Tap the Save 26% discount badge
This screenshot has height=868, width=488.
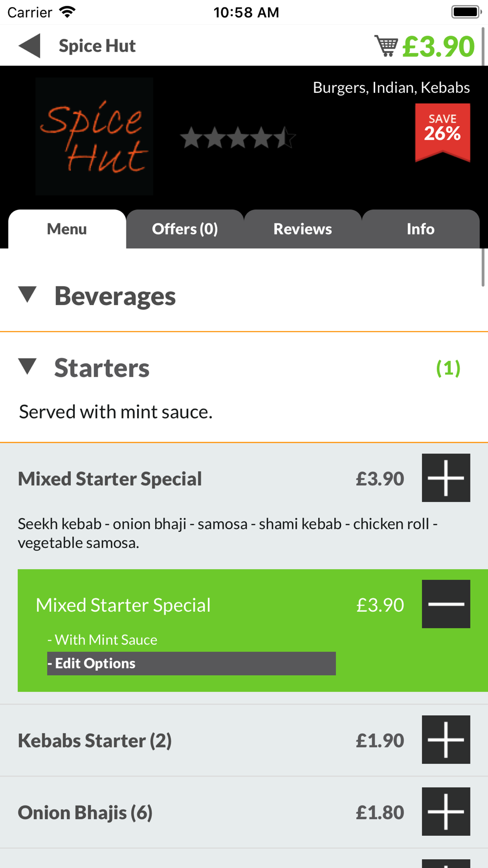pyautogui.click(x=443, y=132)
